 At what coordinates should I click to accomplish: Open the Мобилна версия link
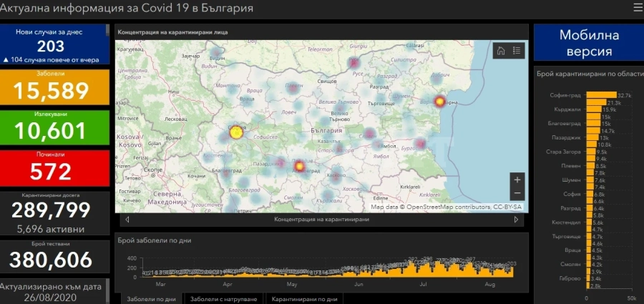coord(589,43)
